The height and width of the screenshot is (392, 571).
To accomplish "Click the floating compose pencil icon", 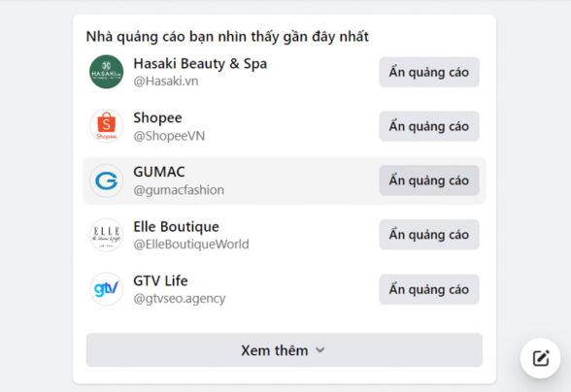I will point(540,358).
